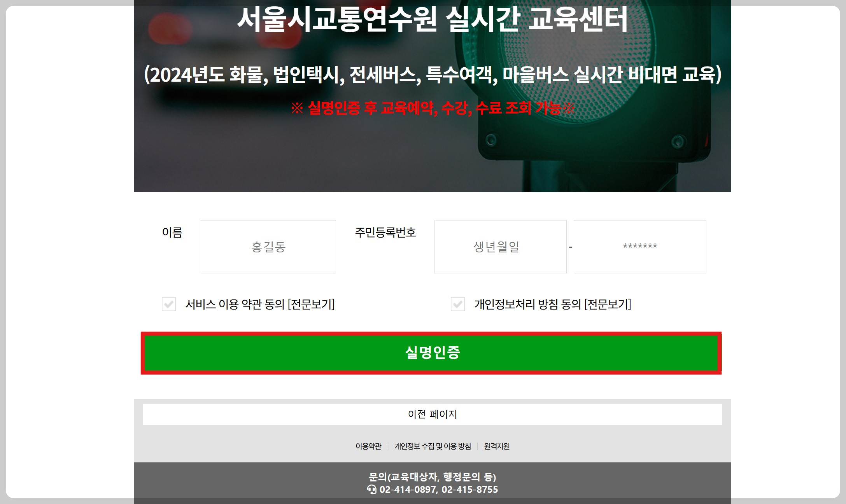This screenshot has height=504, width=846.
Task: Click the headset phone icon in footer
Action: (371, 489)
